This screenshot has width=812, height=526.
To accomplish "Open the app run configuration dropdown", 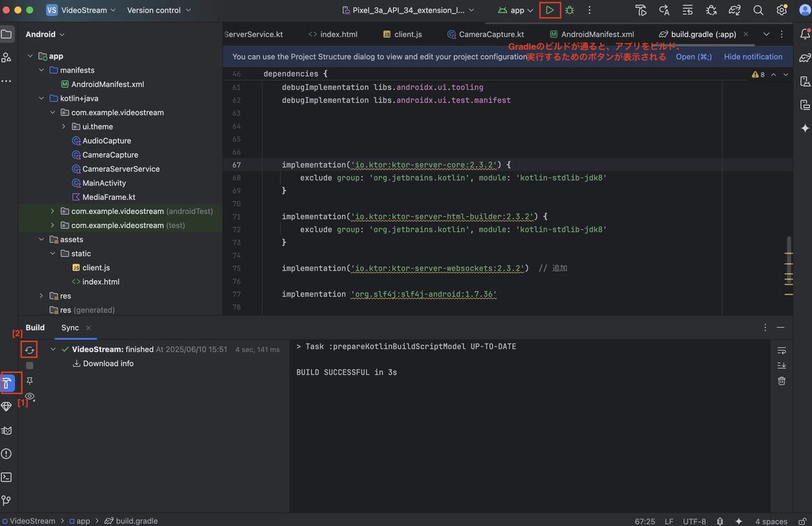I will pyautogui.click(x=516, y=10).
